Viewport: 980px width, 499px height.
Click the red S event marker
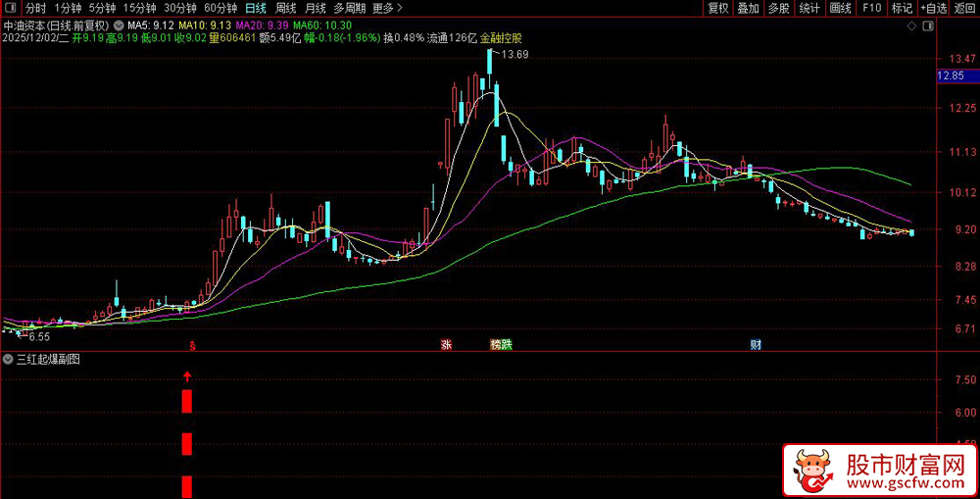[x=192, y=345]
